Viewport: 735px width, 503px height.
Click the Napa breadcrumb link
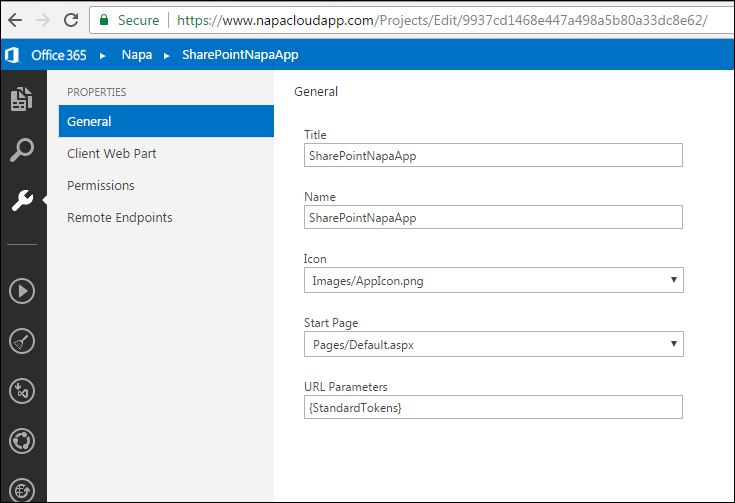point(137,55)
